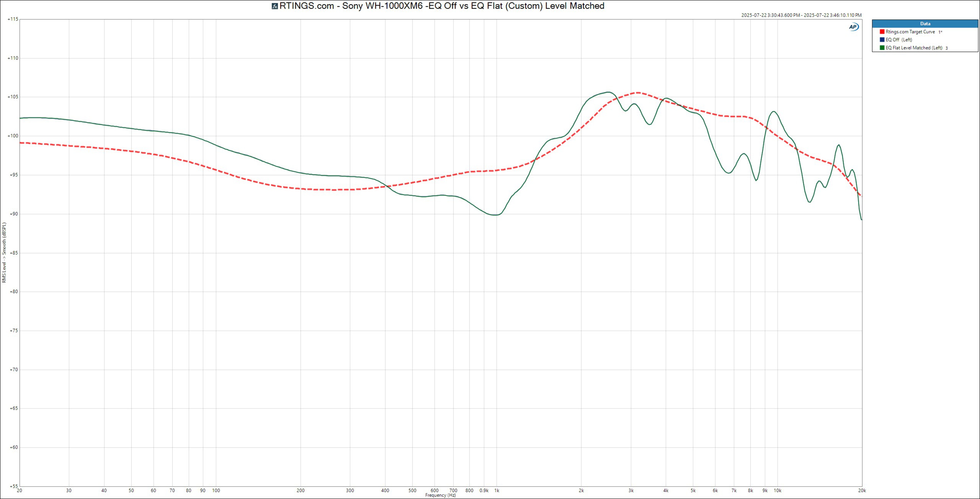Click the red Rtings.com Target Curve swatch
The height and width of the screenshot is (499, 980).
(882, 32)
